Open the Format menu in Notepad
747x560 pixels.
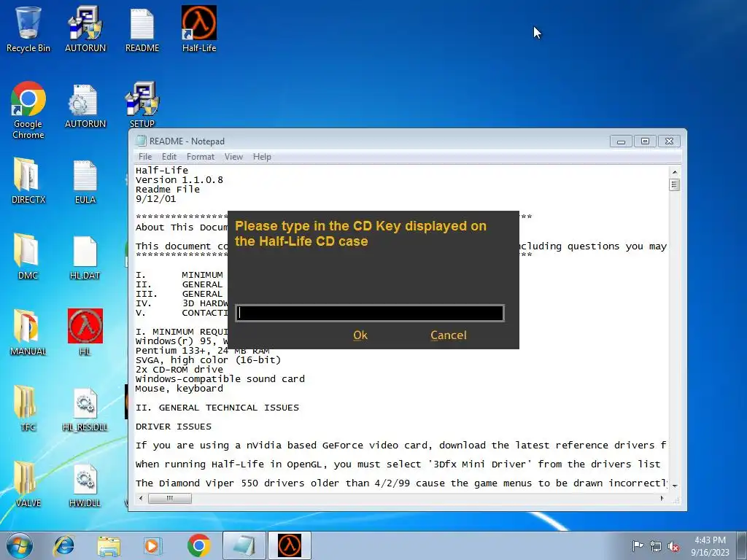tap(200, 157)
